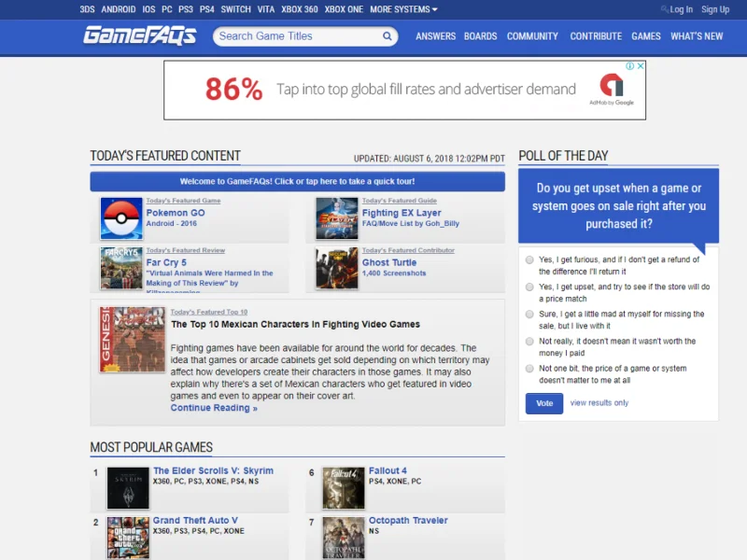This screenshot has height=560, width=747.
Task: Click the search magnifier icon
Action: (x=388, y=36)
